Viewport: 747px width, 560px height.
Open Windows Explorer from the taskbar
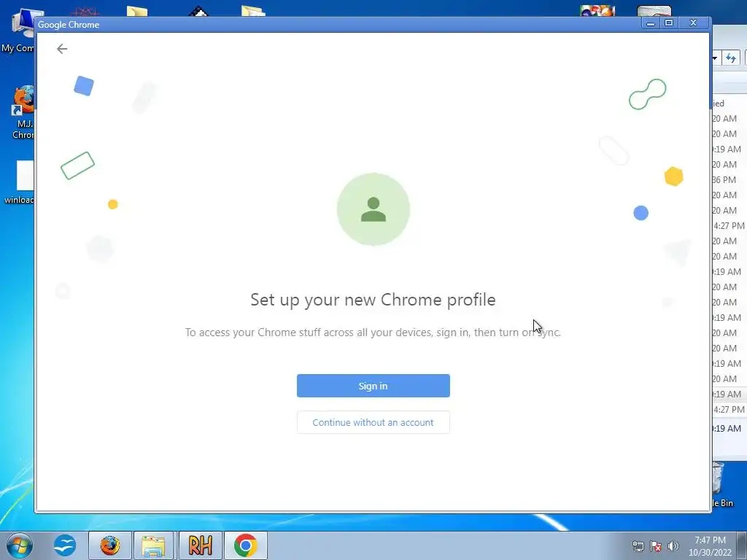point(153,545)
